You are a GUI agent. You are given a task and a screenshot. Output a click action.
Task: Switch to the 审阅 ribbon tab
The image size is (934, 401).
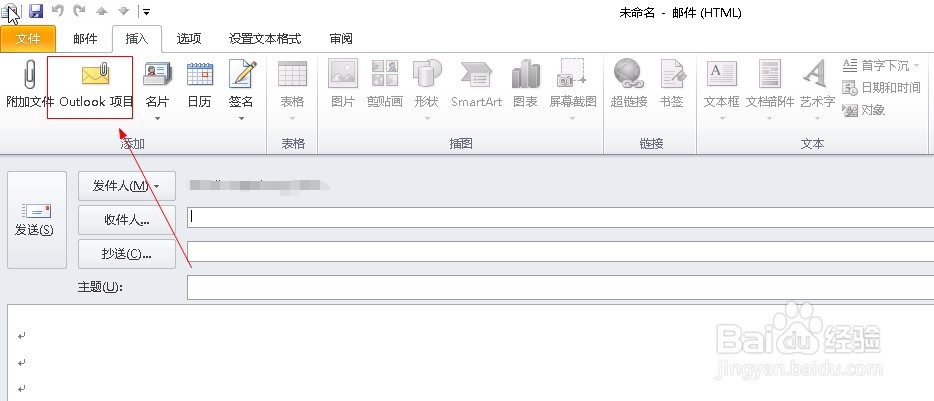click(x=341, y=39)
